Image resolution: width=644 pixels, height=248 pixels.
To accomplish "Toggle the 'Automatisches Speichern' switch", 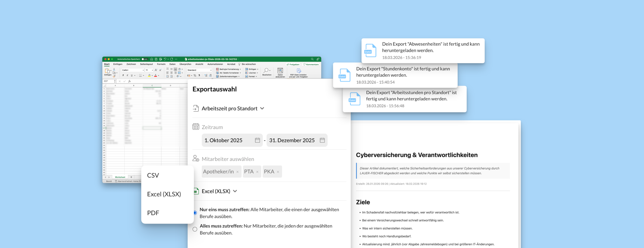I will coord(145,59).
